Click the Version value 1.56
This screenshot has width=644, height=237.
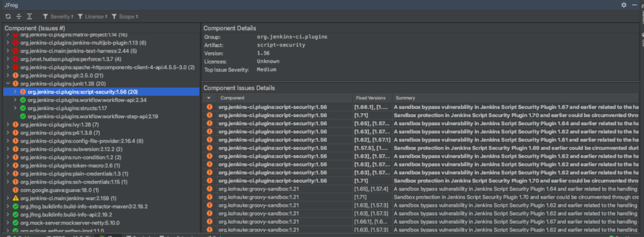point(263,53)
